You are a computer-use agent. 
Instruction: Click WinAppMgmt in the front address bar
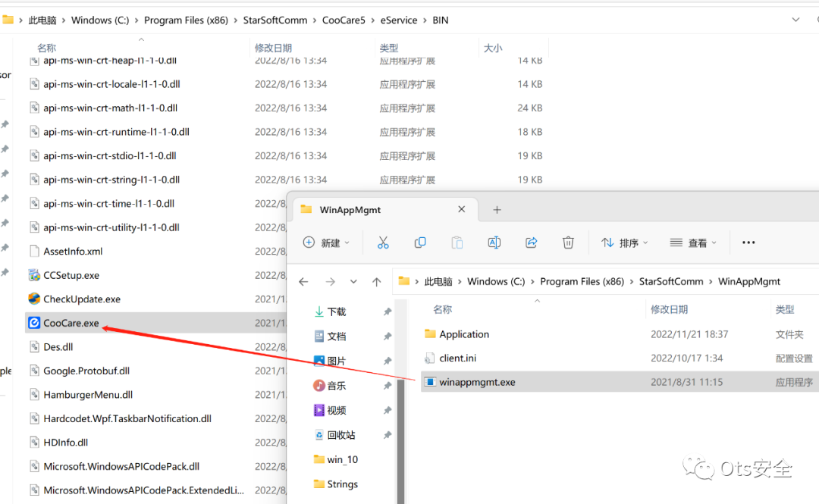pos(749,281)
